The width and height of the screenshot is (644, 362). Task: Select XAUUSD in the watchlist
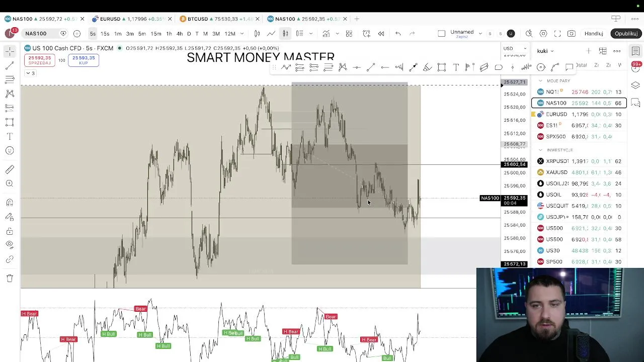(579, 172)
